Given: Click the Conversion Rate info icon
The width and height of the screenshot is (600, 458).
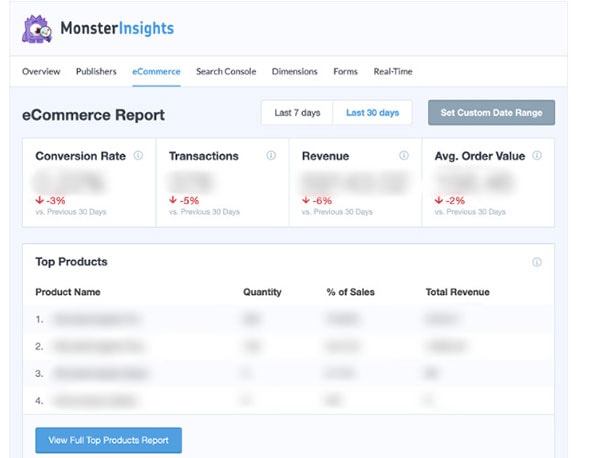Looking at the screenshot, I should click(x=138, y=156).
